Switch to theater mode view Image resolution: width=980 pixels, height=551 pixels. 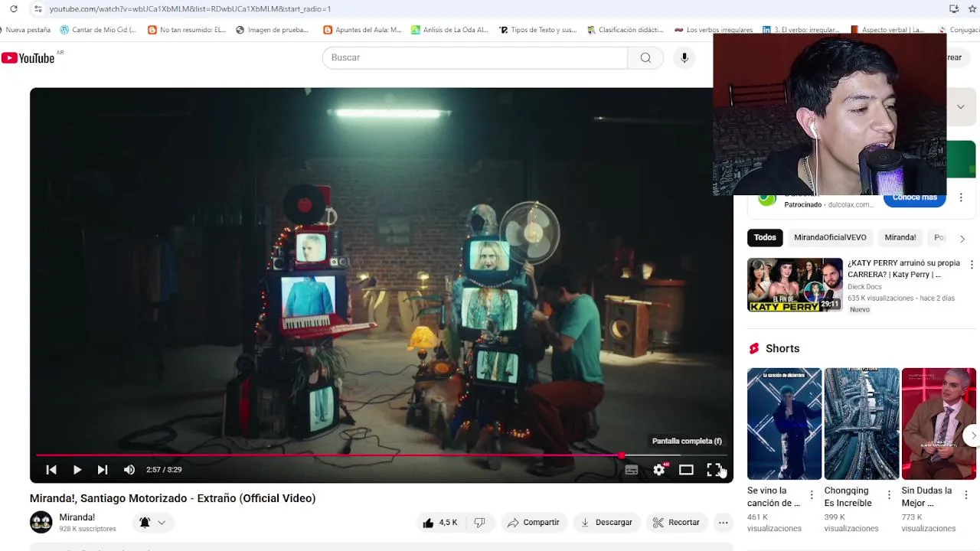tap(686, 470)
